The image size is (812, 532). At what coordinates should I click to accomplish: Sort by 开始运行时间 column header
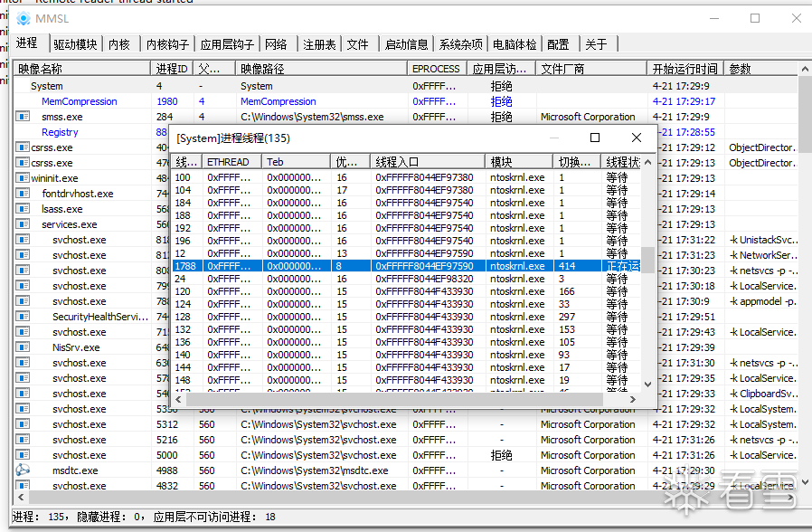(x=685, y=69)
